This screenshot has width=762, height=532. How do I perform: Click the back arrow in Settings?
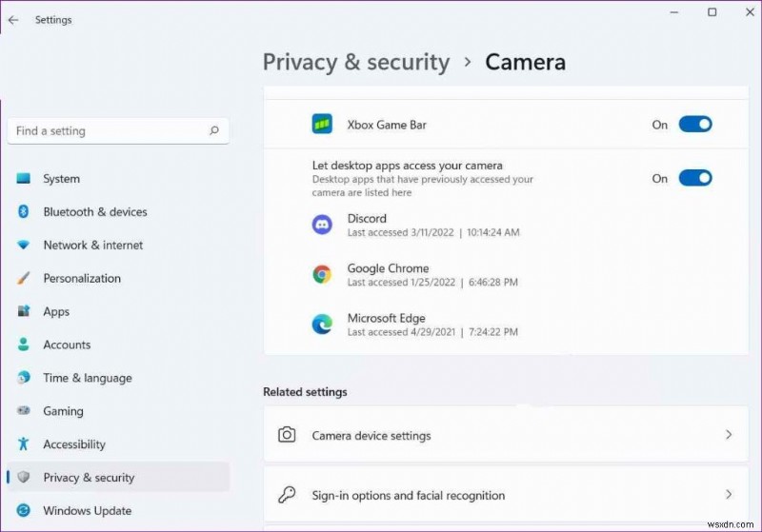pyautogui.click(x=13, y=20)
